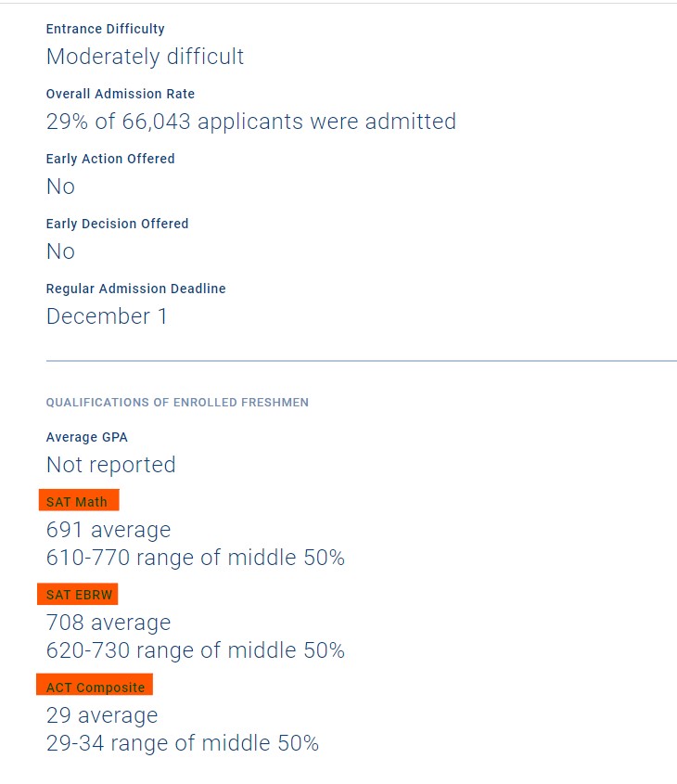
Task: Select the 'December 1' deadline text
Action: tap(107, 316)
